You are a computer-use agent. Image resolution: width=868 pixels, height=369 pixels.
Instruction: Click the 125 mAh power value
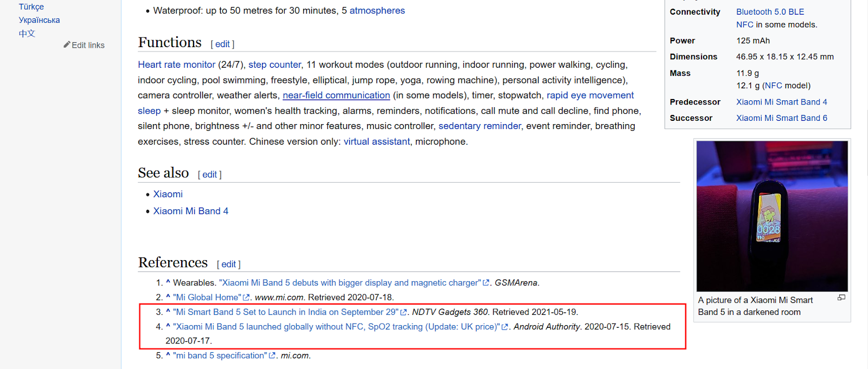pyautogui.click(x=752, y=41)
